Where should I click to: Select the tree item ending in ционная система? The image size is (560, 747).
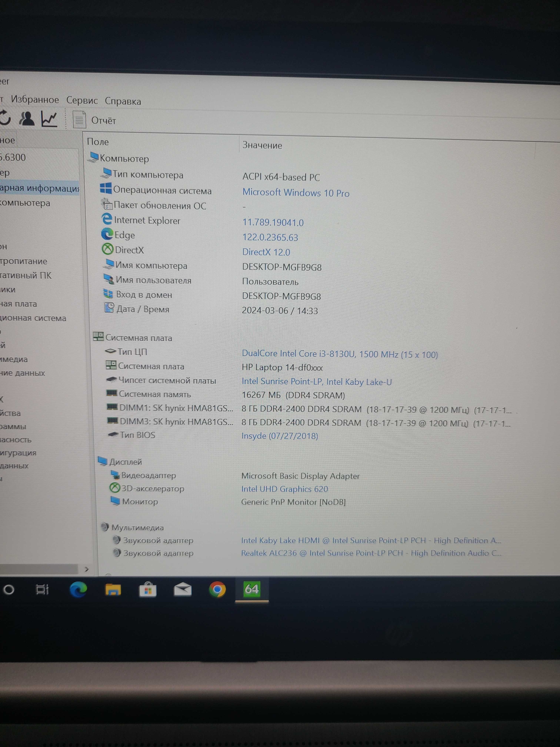[x=33, y=318]
